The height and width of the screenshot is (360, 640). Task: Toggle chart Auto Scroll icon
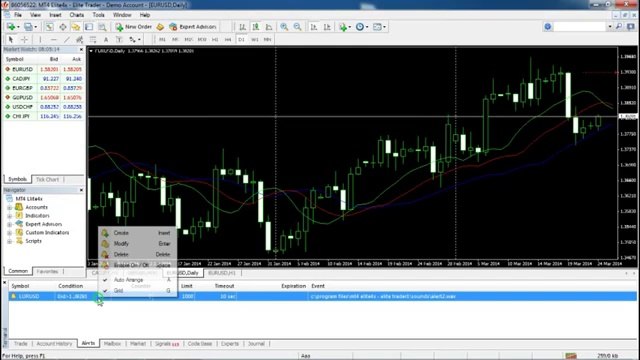(x=314, y=27)
